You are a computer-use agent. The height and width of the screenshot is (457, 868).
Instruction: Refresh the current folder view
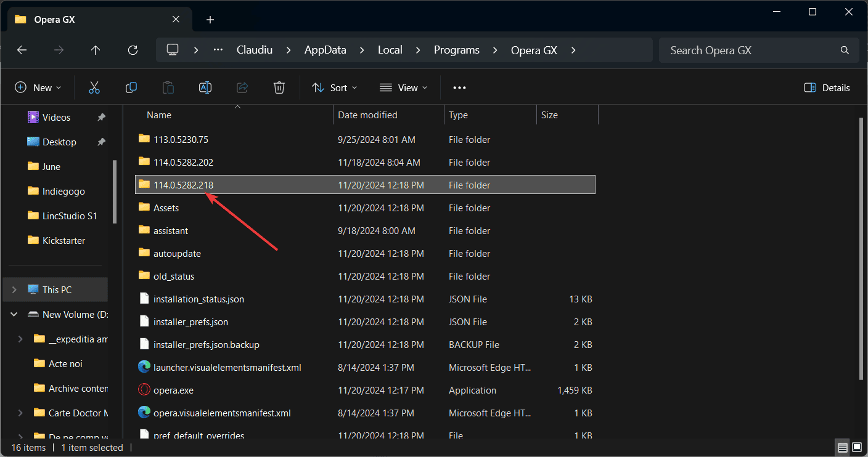click(133, 51)
